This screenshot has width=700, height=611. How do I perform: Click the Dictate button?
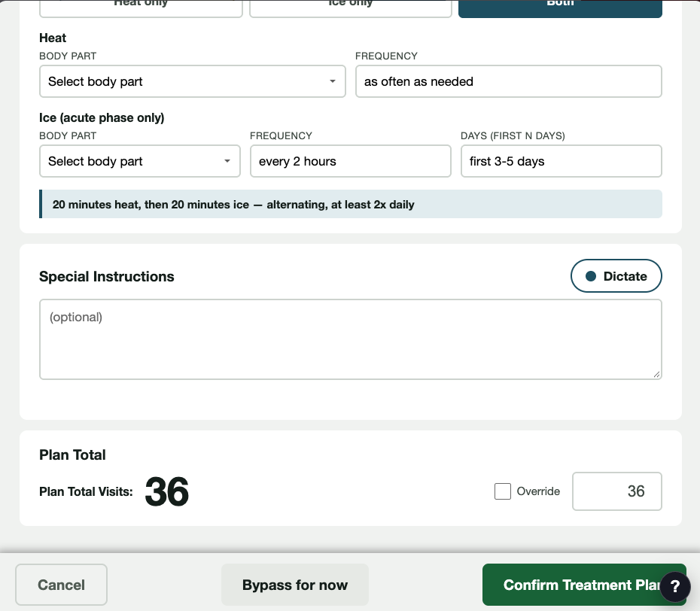(616, 276)
